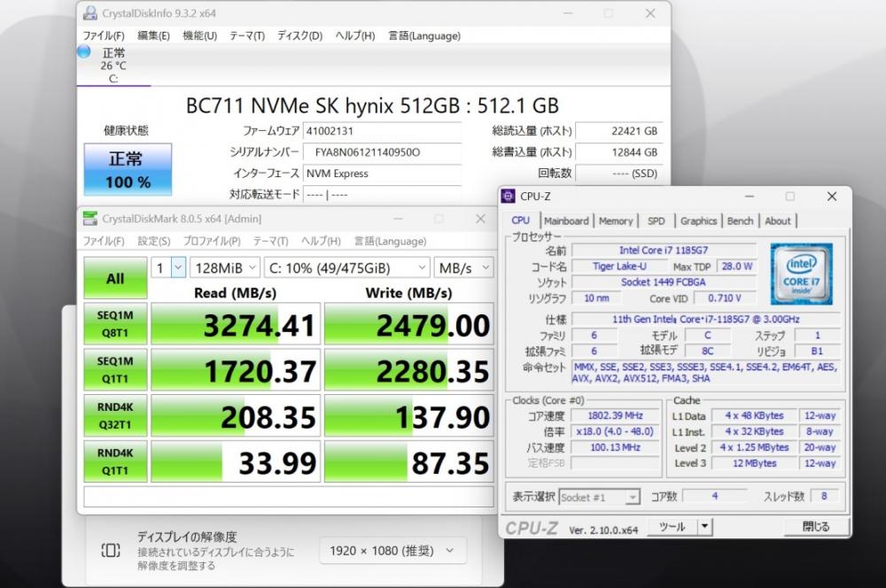Open 編集(E) menu in CrystalDiskInfo
Screen dimensions: 886x588
click(x=153, y=35)
